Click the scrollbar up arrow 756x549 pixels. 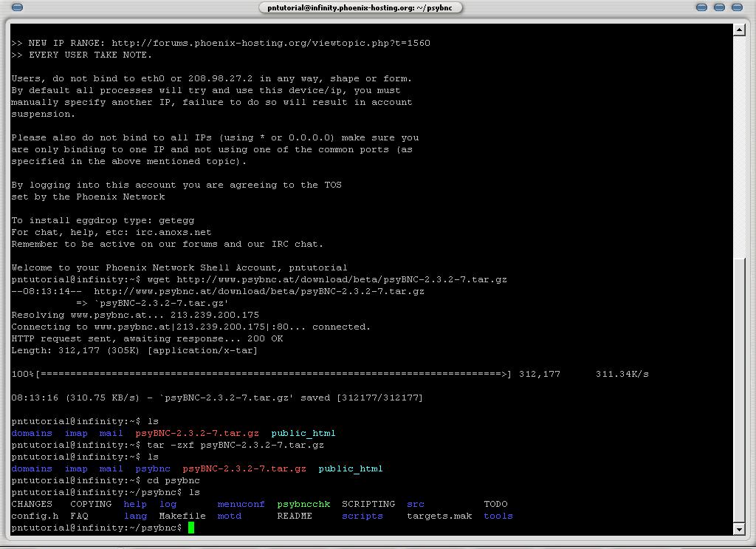tap(739, 30)
